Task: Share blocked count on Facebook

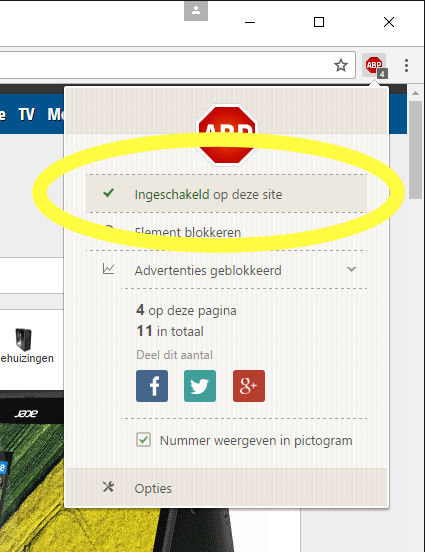Action: [x=152, y=386]
